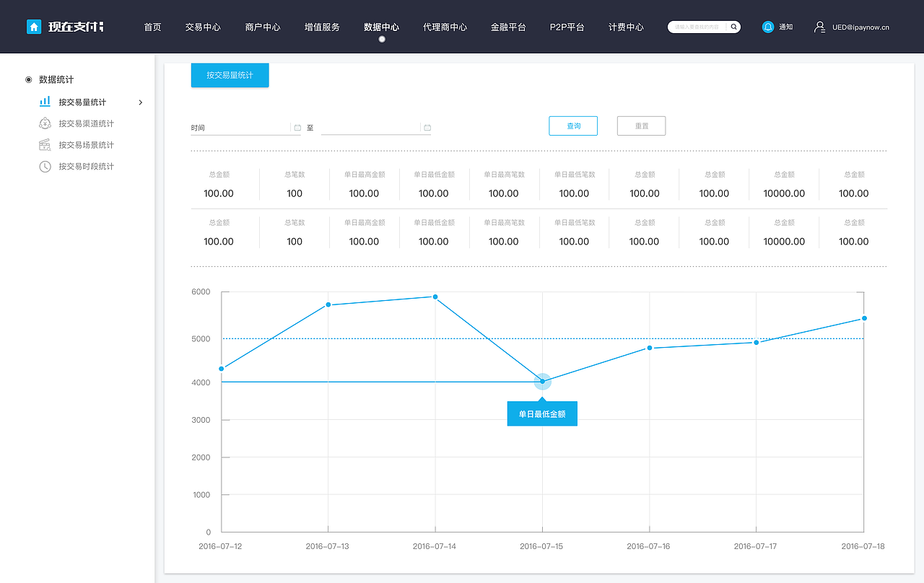Open the 首页 menu
This screenshot has width=924, height=583.
[152, 27]
